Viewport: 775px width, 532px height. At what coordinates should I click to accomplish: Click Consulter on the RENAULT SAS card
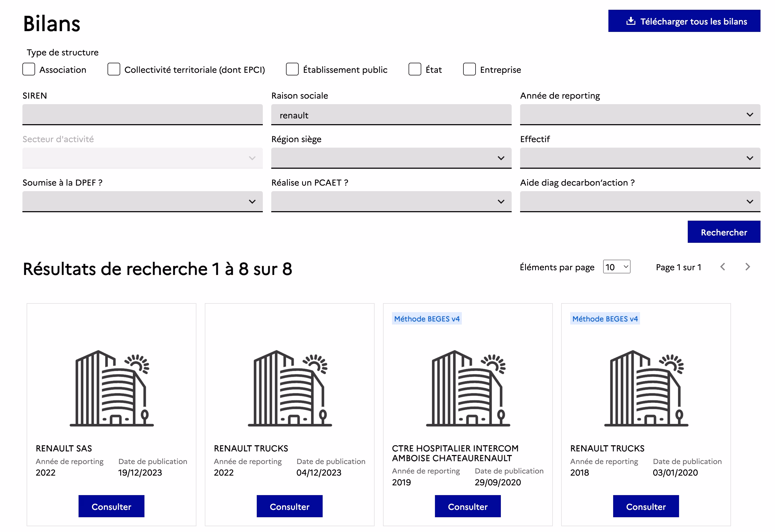(x=112, y=506)
